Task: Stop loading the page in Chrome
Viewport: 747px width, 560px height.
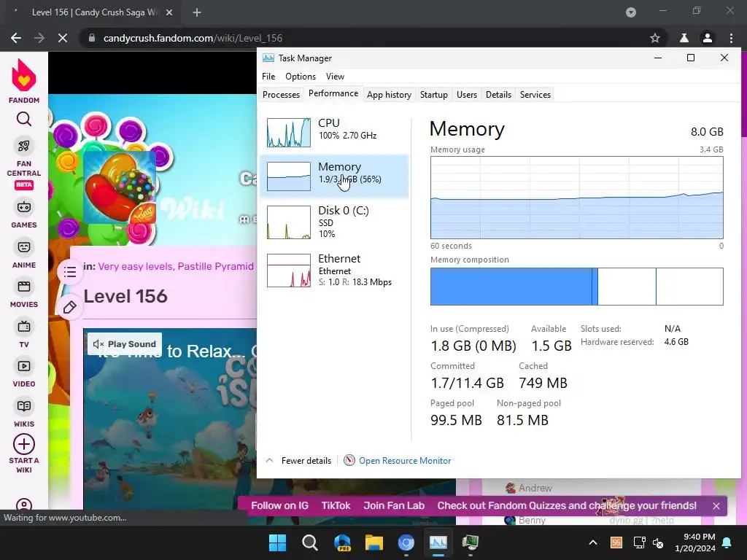Action: [x=63, y=38]
